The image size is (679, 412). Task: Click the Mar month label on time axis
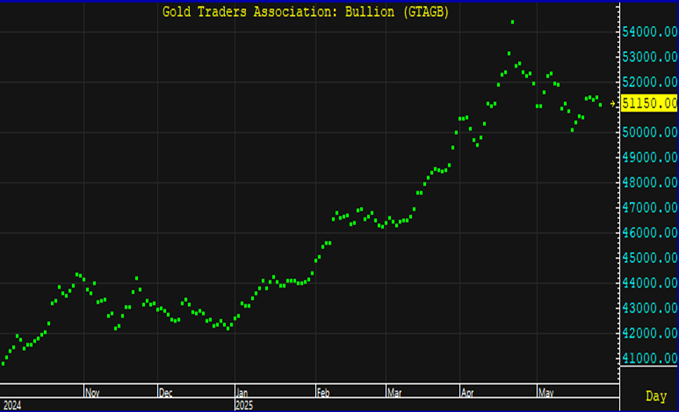394,393
